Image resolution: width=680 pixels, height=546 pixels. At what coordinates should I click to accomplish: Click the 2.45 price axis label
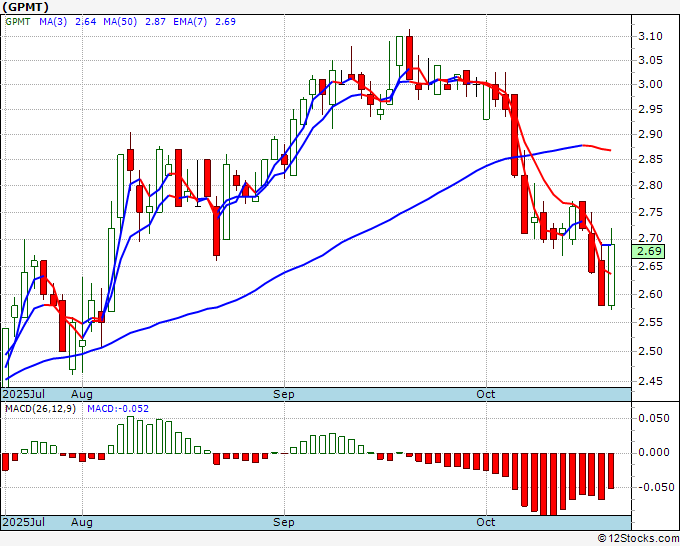coord(651,382)
